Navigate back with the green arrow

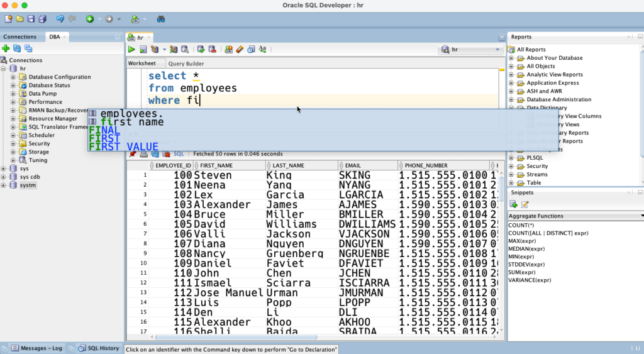point(89,19)
